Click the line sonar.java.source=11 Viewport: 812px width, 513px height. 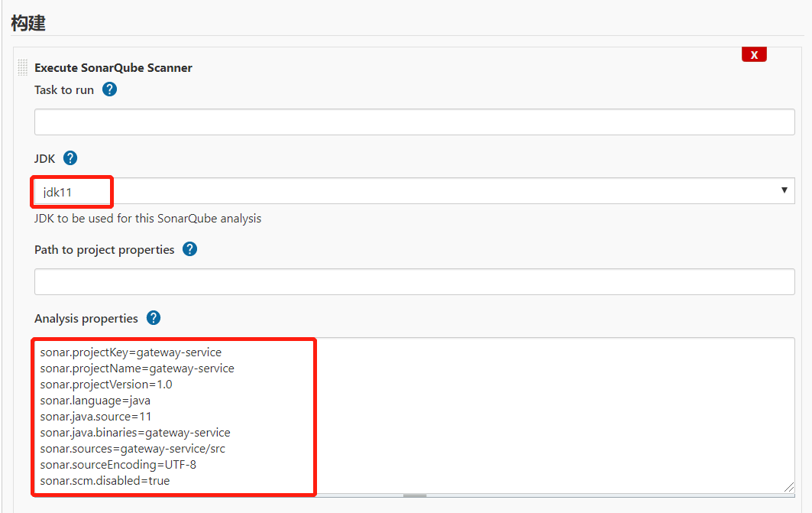(x=95, y=417)
